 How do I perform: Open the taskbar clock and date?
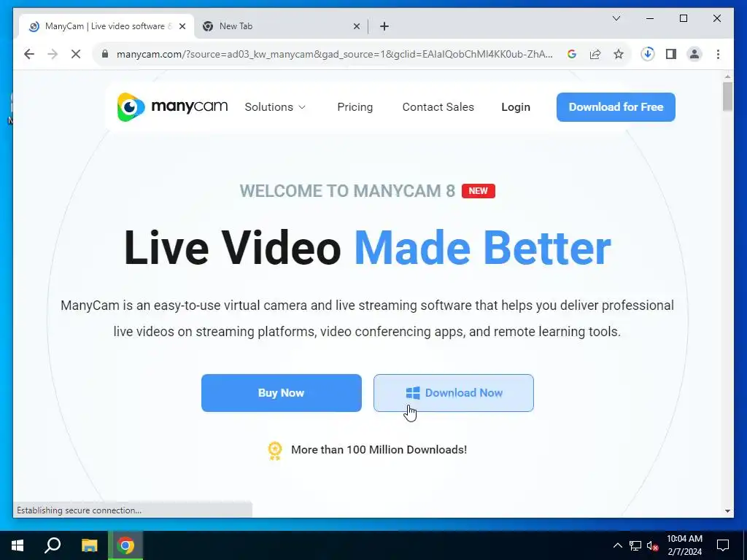point(684,545)
